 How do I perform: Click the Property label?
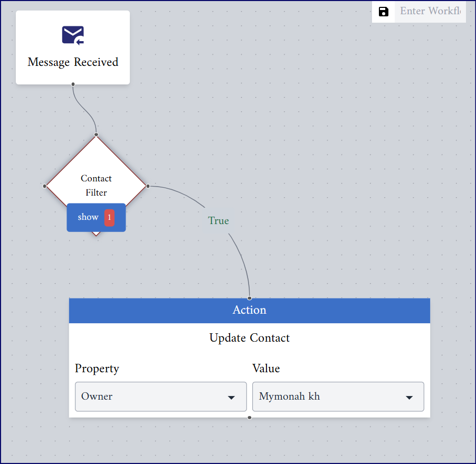(97, 369)
